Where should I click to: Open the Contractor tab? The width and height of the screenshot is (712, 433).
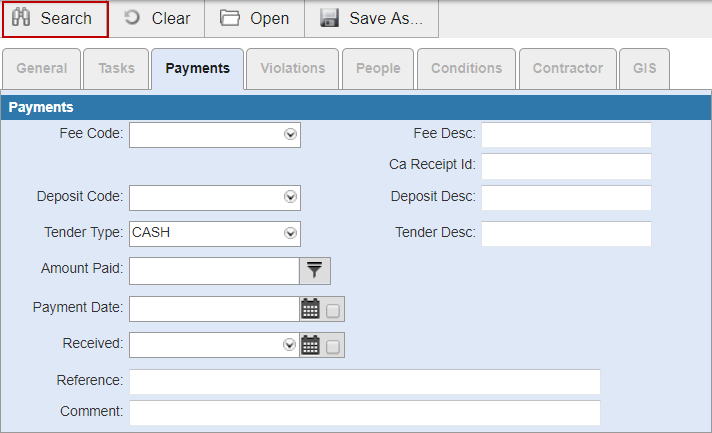tap(567, 69)
